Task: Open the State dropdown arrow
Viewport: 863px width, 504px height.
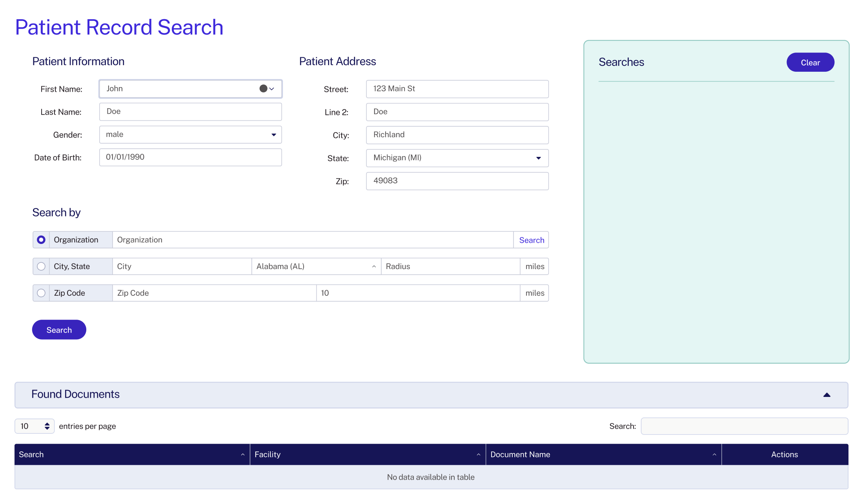Action: [x=538, y=158]
